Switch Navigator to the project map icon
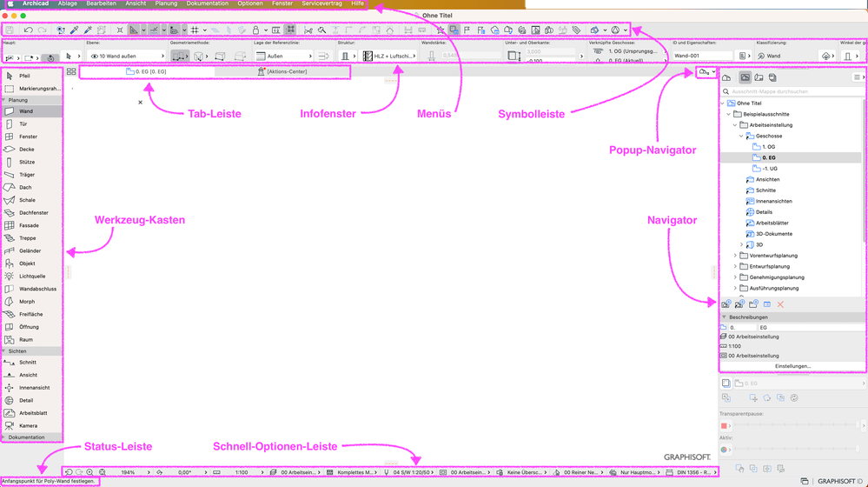This screenshot has width=868, height=487. (726, 77)
